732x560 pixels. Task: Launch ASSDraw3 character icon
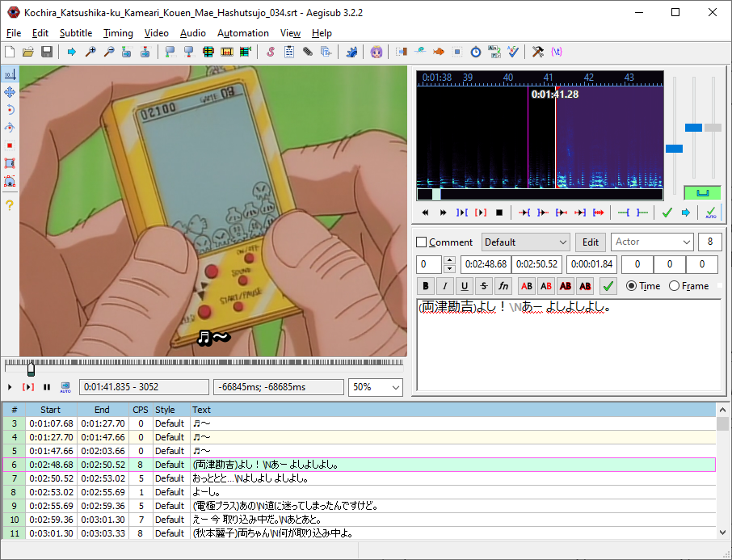(377, 52)
